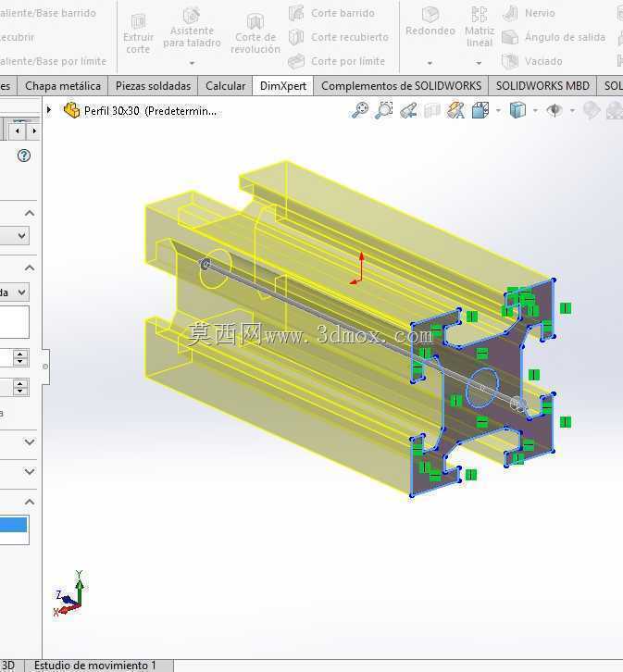
Task: Select the blue highlighted item in list
Action: [x=13, y=525]
